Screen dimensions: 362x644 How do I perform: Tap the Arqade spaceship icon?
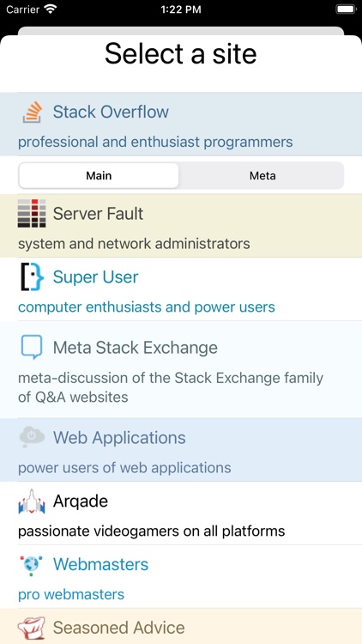pos(32,501)
